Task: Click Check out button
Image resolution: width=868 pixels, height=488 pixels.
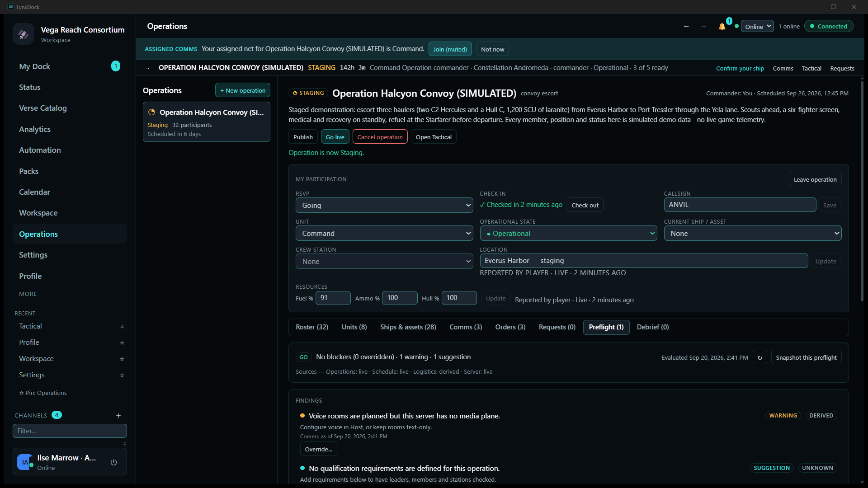Action: point(585,205)
